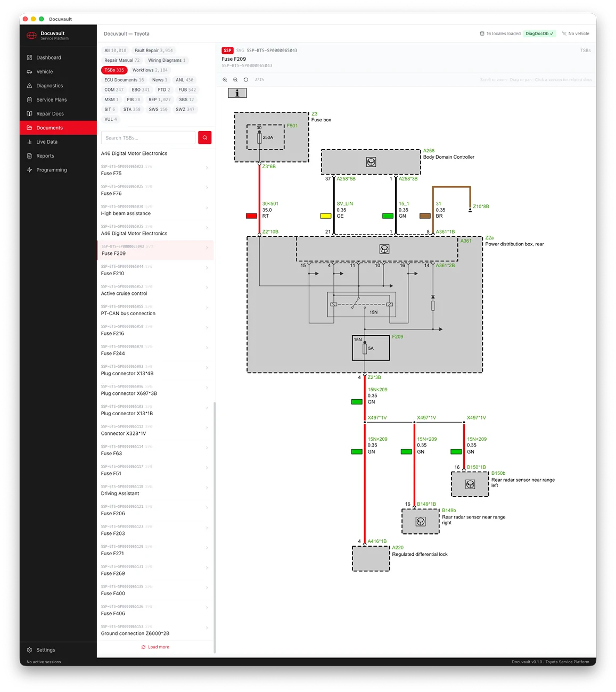Click the red search button
The width and height of the screenshot is (616, 692).
pos(204,138)
